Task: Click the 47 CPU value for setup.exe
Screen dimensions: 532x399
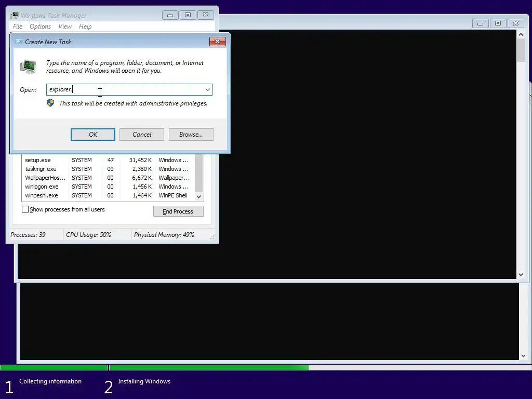Action: pos(110,160)
